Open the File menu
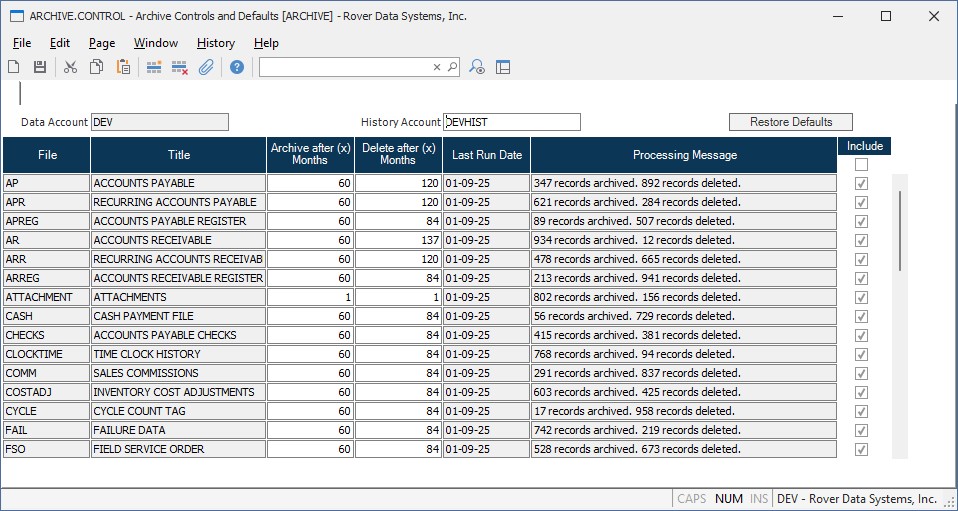 click(22, 43)
